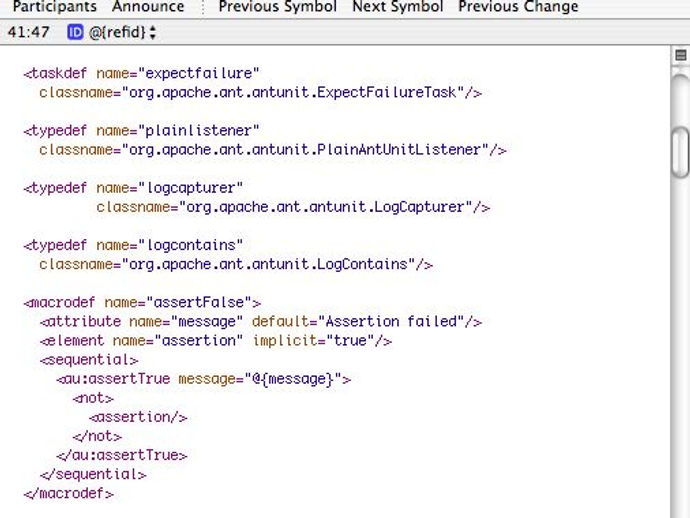Click the au:assertTrue message line
690x518 pixels.
(x=204, y=379)
